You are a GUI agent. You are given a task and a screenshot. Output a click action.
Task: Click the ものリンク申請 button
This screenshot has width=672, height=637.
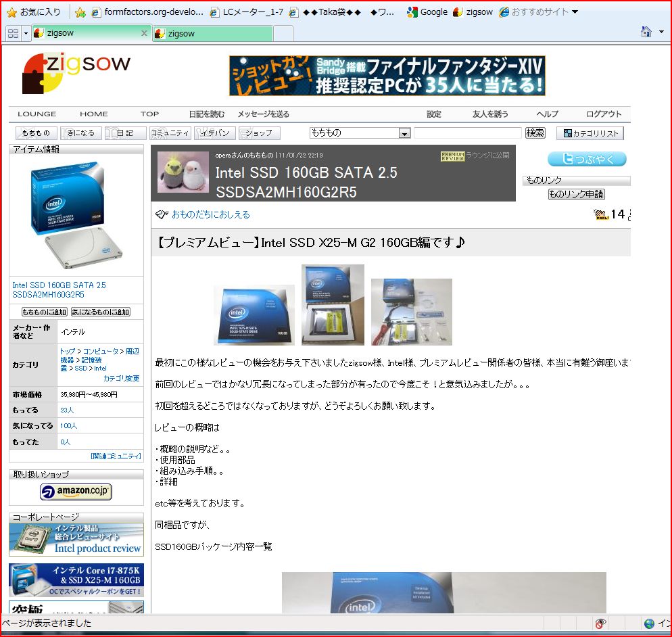coord(576,194)
